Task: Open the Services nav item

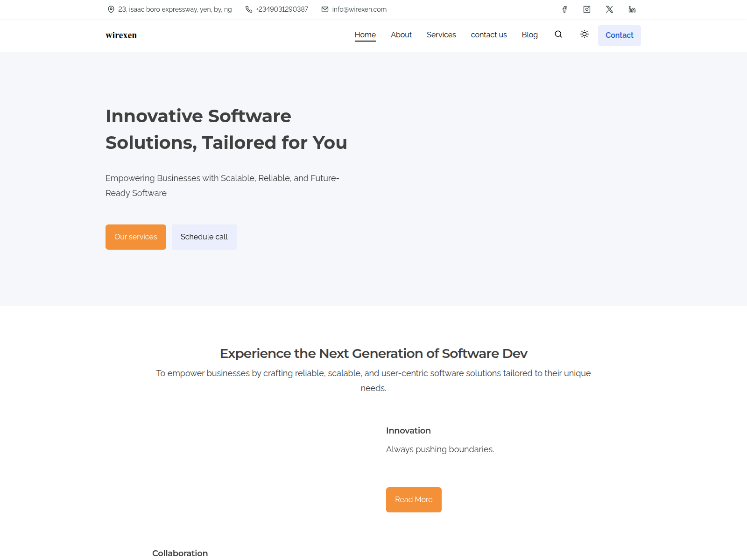Action: click(x=441, y=35)
